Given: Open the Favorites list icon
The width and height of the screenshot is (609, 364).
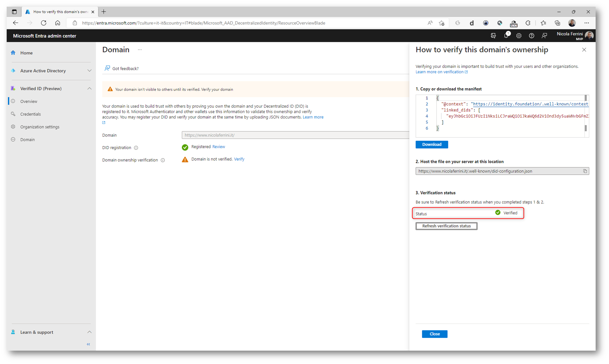Looking at the screenshot, I should click(543, 23).
